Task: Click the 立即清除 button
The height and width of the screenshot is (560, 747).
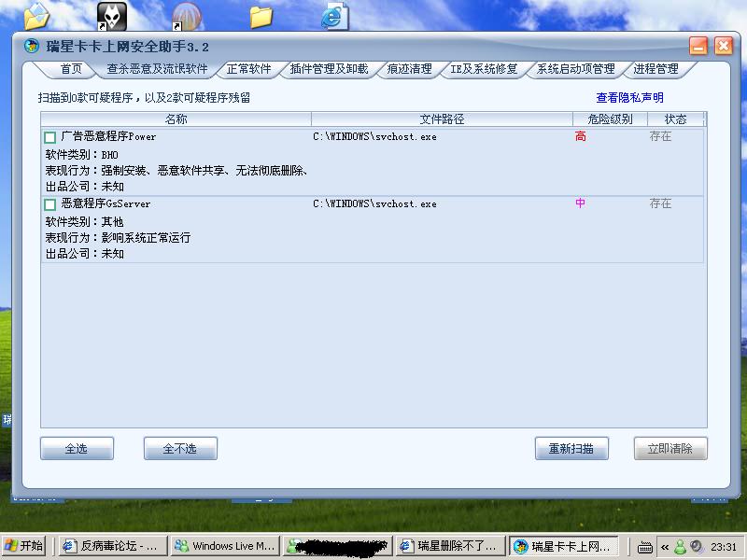Action: (670, 449)
